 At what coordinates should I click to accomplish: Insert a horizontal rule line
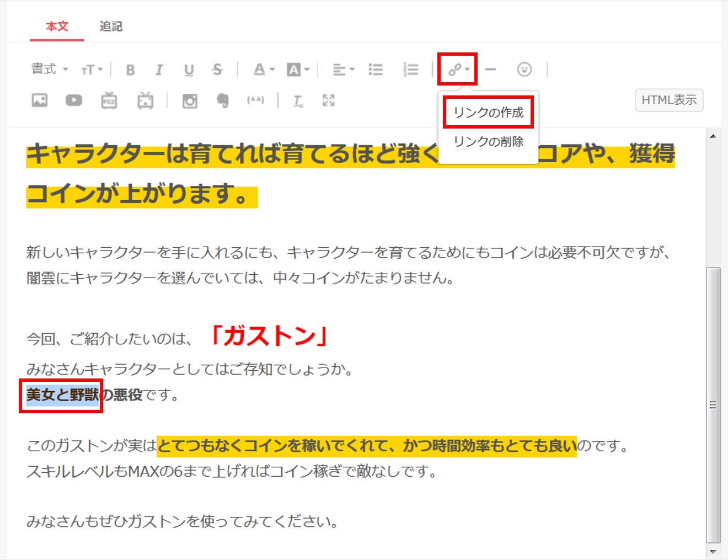pos(490,70)
